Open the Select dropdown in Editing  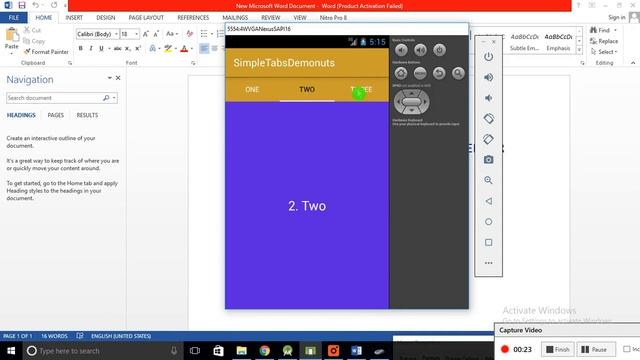coord(604,52)
